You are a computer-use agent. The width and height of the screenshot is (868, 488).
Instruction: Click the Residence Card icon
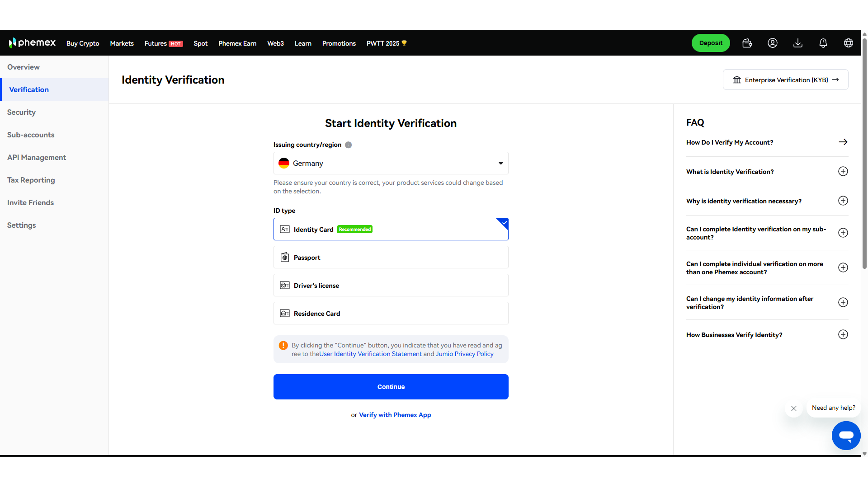285,313
